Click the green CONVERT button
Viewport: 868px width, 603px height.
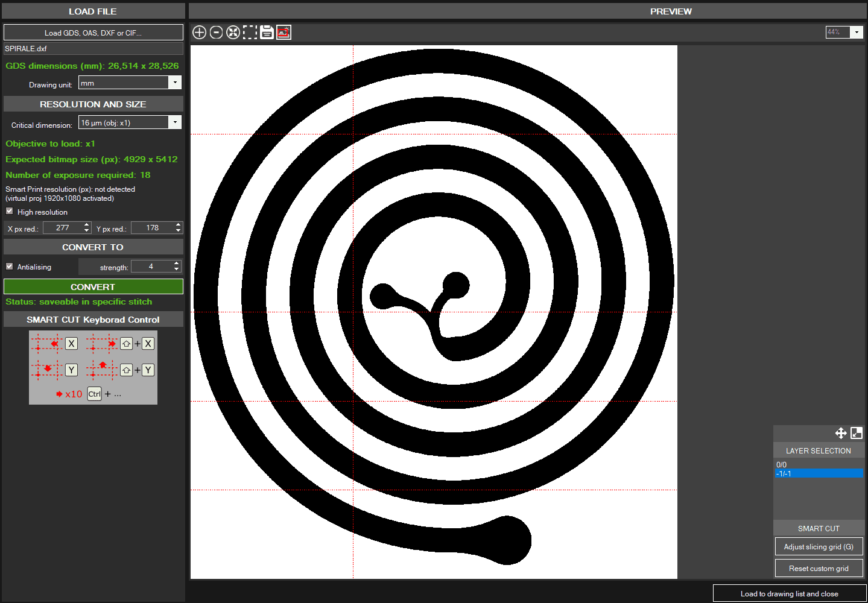click(93, 287)
